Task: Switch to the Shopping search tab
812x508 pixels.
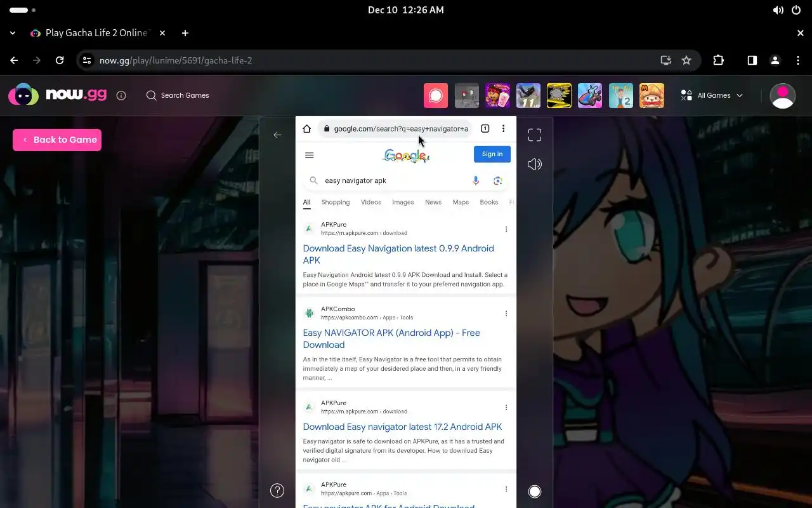Action: pyautogui.click(x=336, y=202)
